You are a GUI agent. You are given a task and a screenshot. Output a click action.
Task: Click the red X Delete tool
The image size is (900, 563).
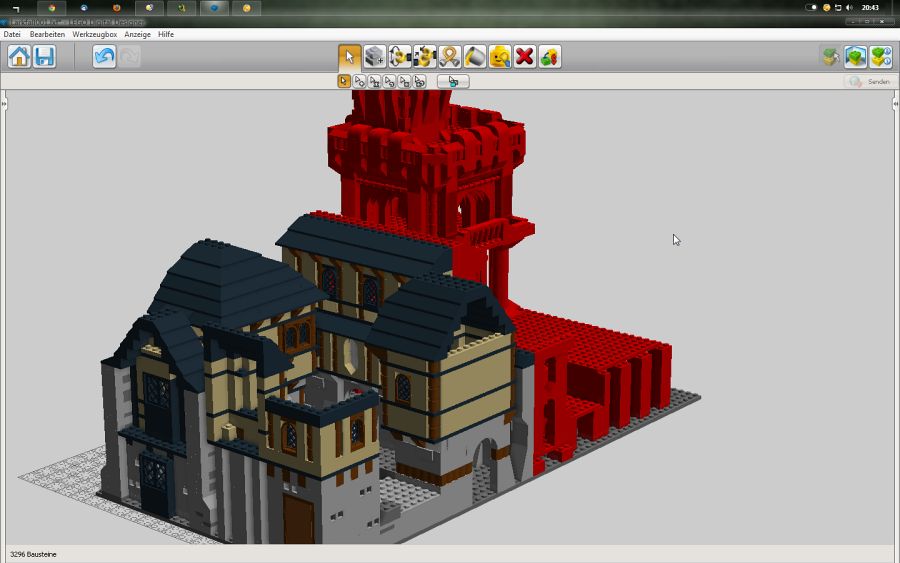pyautogui.click(x=525, y=56)
